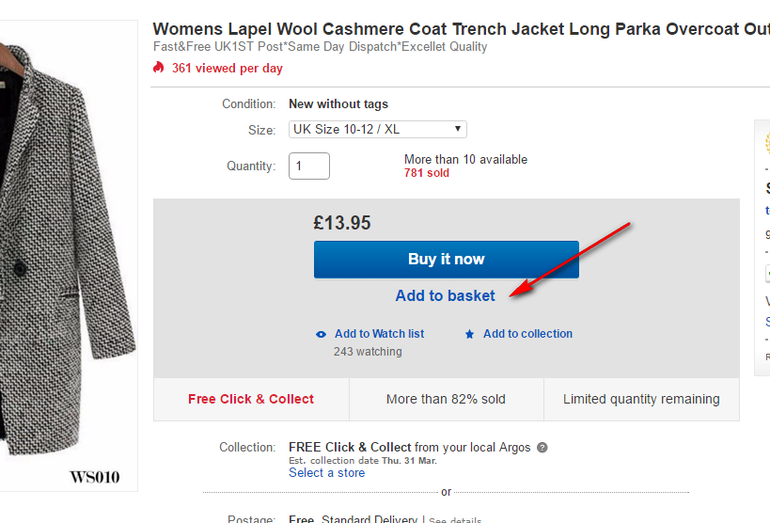
Task: Click the Quantity input field
Action: 309,166
